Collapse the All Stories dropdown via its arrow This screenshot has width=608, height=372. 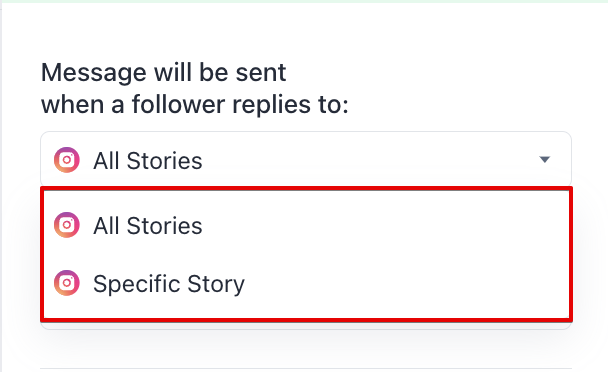[545, 159]
